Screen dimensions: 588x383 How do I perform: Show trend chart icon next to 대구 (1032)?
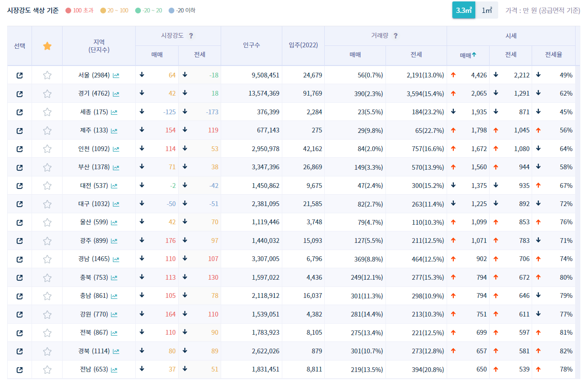click(116, 204)
